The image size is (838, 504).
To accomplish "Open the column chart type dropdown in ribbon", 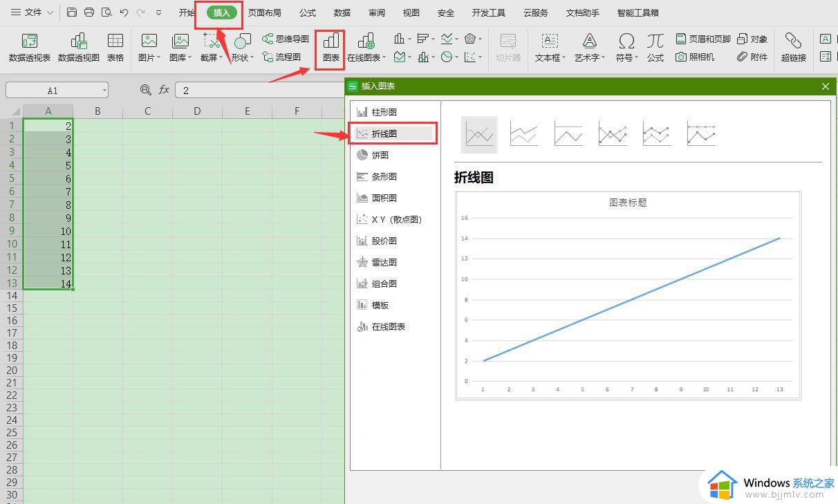I will [402, 39].
